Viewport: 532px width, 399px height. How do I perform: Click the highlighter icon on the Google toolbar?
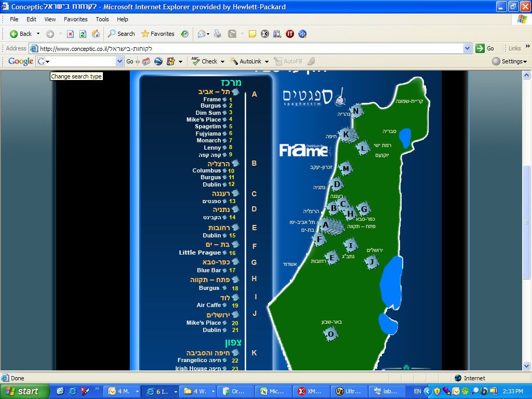(x=311, y=61)
